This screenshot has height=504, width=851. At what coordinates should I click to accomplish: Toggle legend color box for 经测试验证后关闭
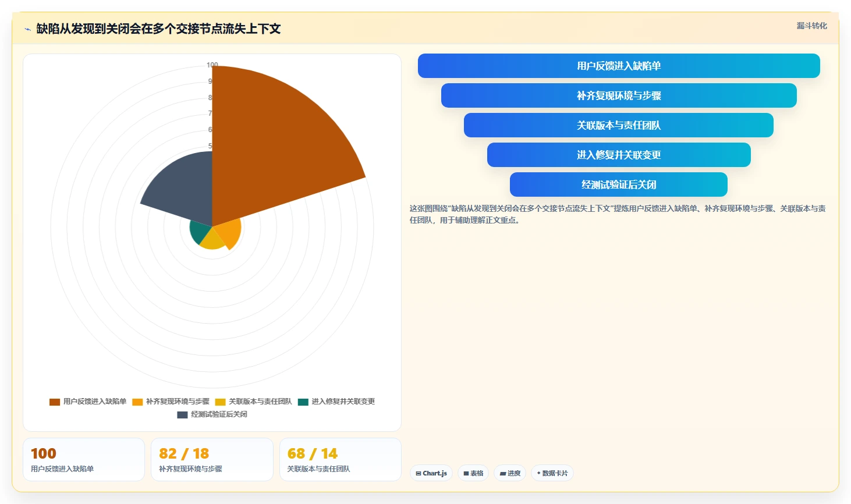182,414
